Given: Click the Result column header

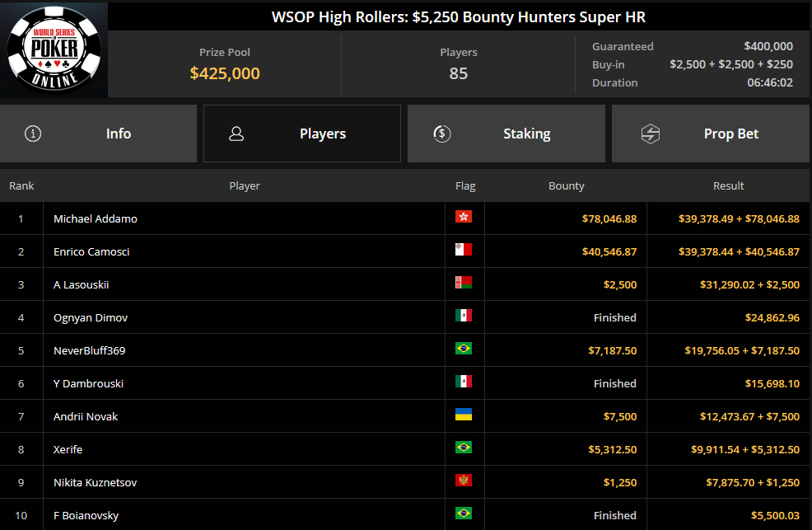Looking at the screenshot, I should point(728,186).
